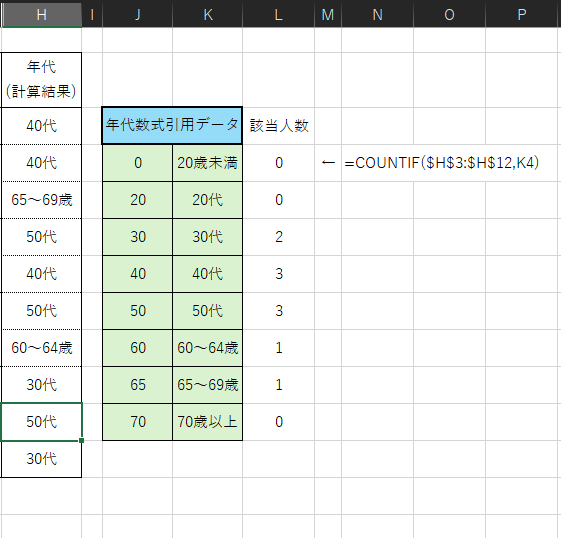Select column L header
The height and width of the screenshot is (538, 561).
(278, 14)
